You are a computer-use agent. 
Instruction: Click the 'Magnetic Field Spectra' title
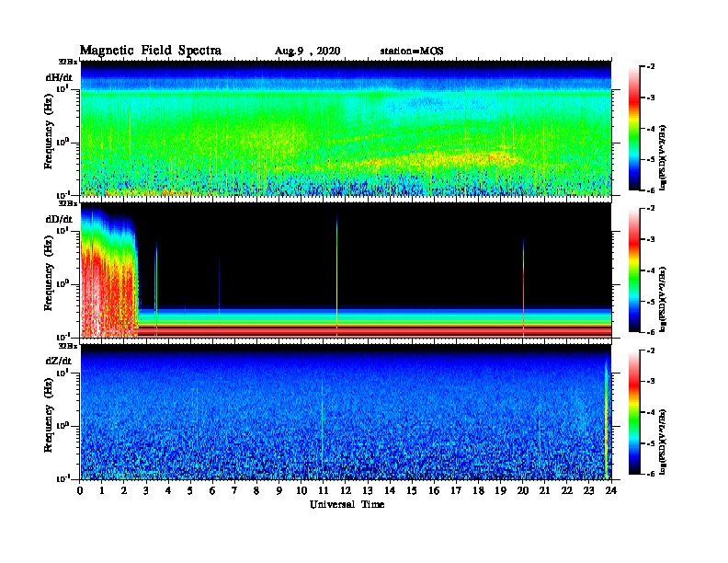click(x=151, y=51)
